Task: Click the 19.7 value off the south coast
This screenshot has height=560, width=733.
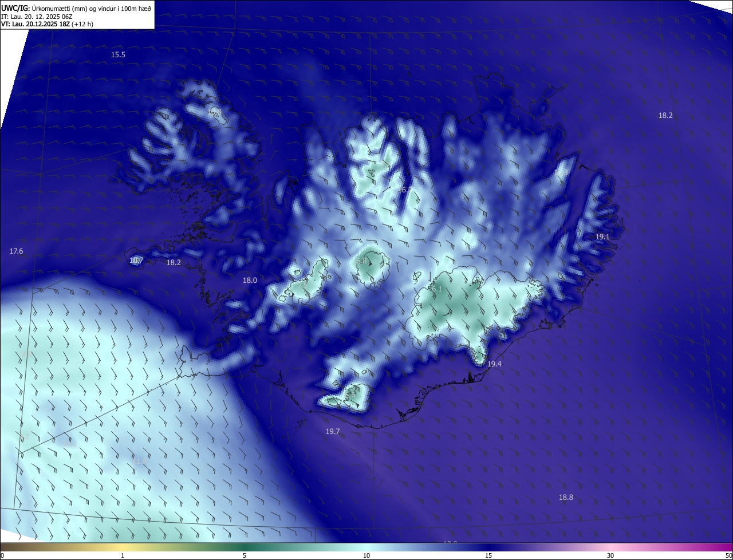Action: tap(333, 431)
